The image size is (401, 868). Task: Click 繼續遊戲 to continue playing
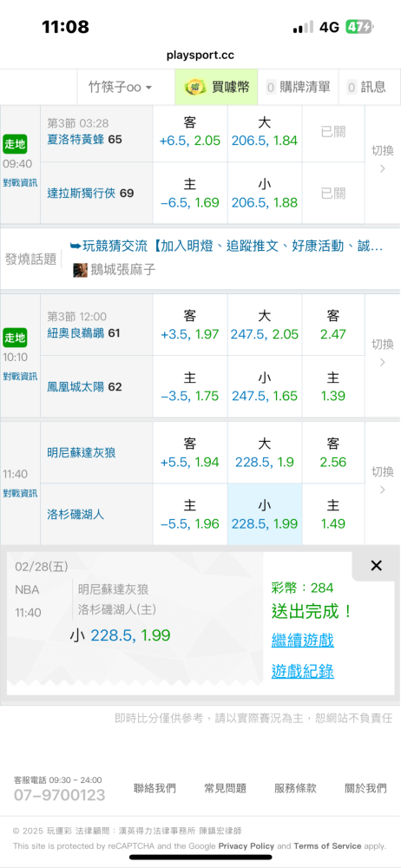click(302, 641)
